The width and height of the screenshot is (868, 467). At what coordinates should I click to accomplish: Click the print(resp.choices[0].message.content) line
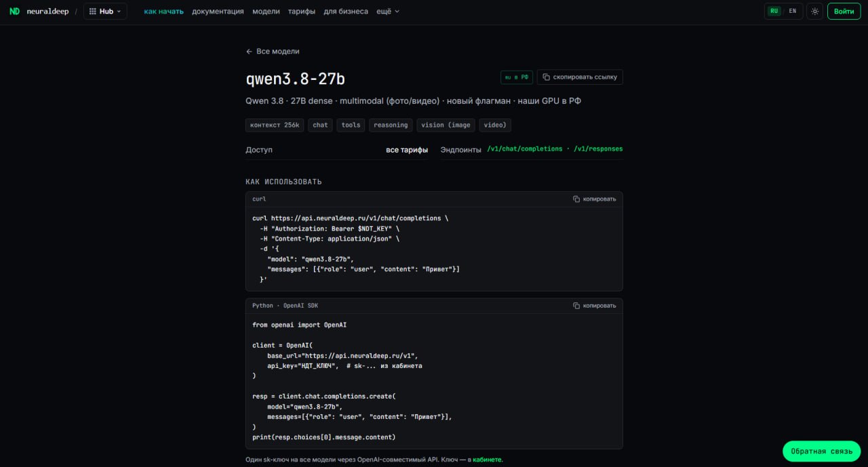323,437
